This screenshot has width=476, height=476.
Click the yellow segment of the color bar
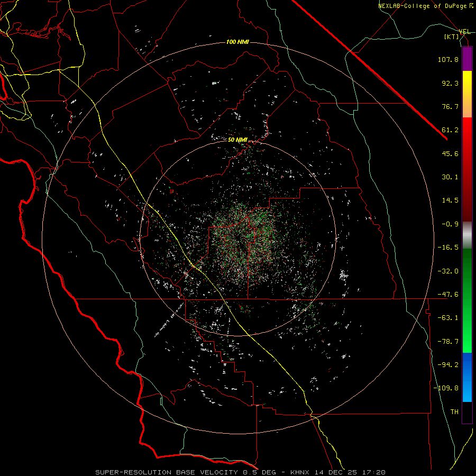click(467, 94)
